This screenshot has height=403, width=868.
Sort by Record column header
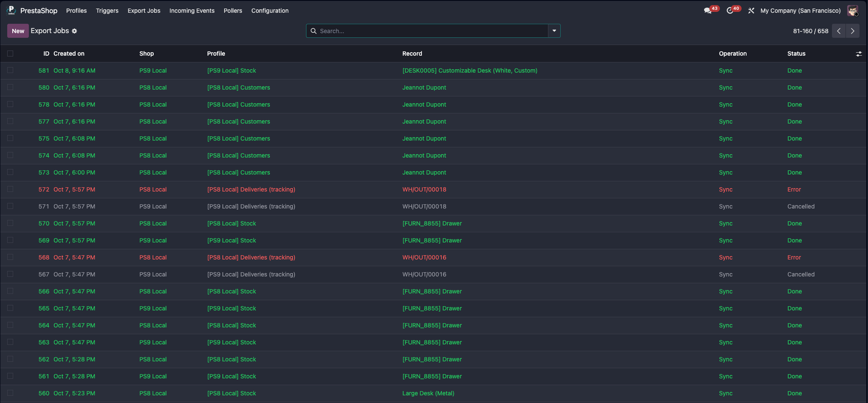point(412,53)
